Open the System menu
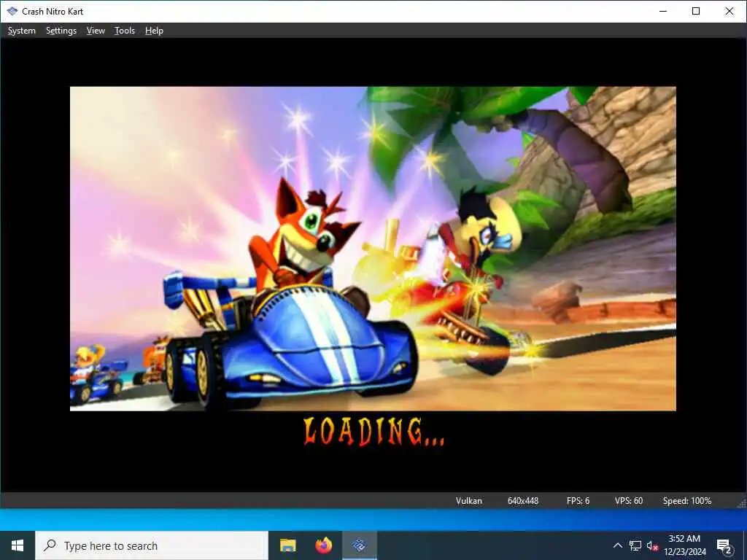Screen dimensions: 747x560 click(x=21, y=31)
